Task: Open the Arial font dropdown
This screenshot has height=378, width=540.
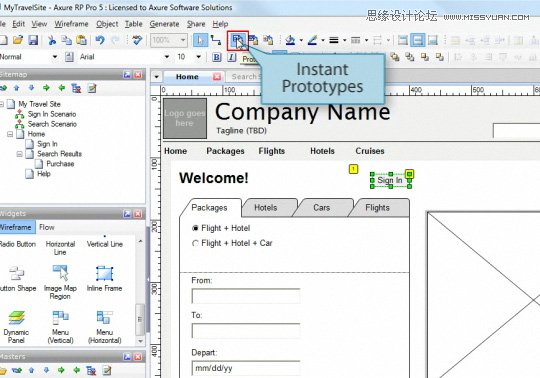Action: click(167, 57)
